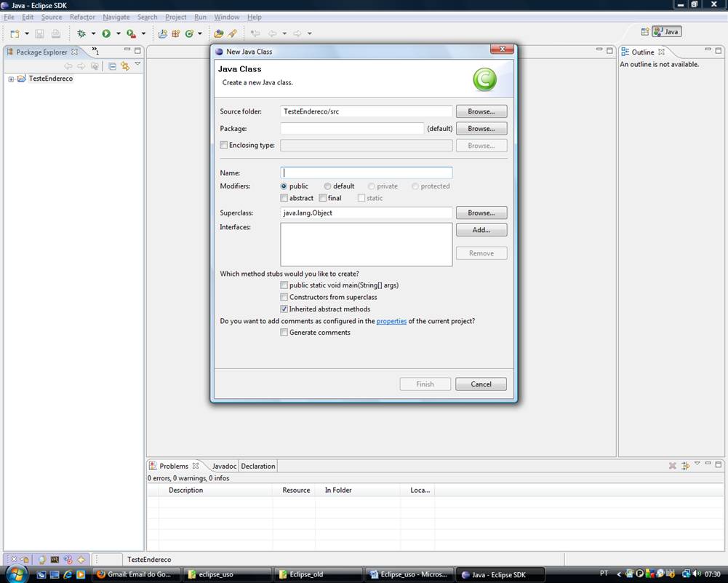Focus the class Name input field

pos(367,172)
